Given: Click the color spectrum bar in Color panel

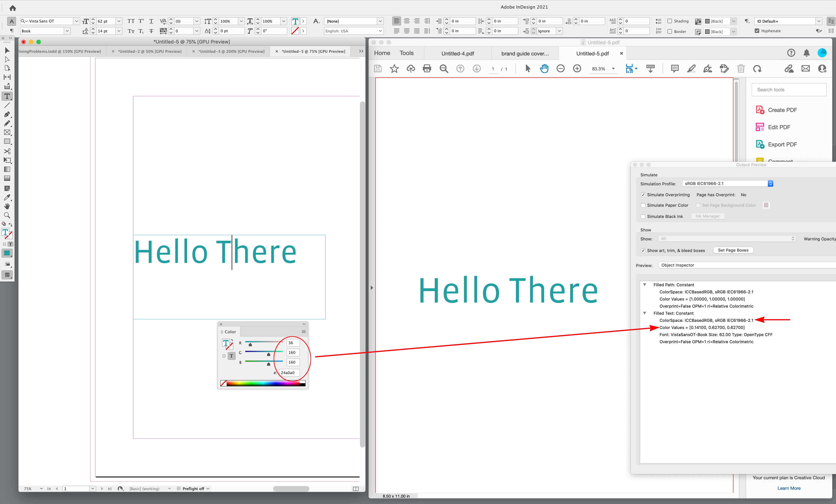Looking at the screenshot, I should coord(263,384).
